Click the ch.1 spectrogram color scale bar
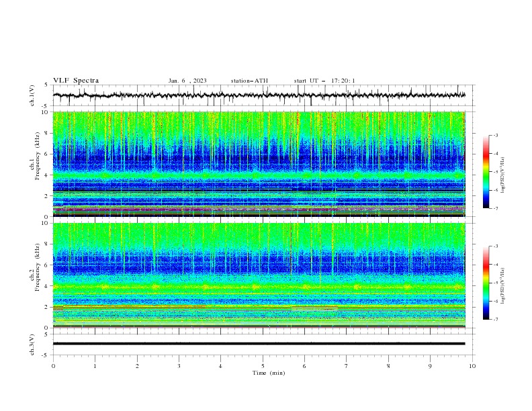 pos(486,172)
